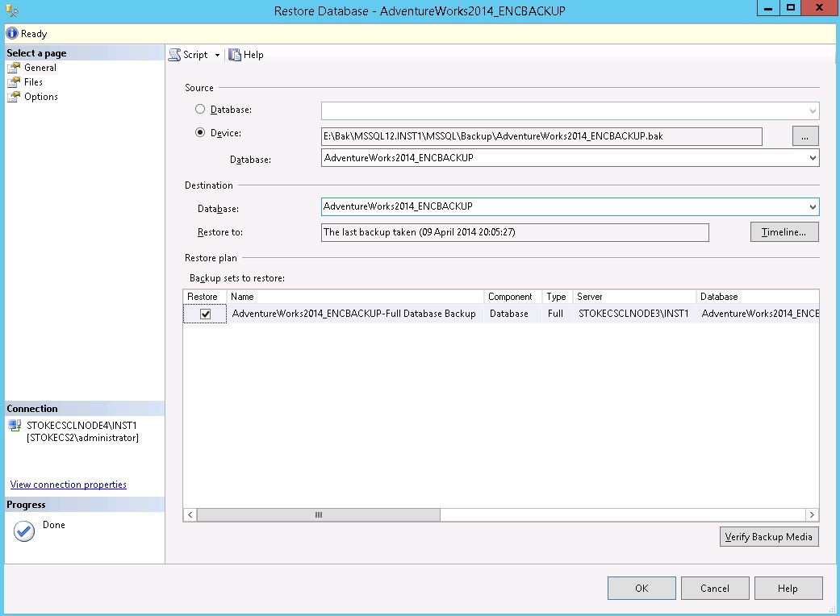Click the Ready information icon
The height and width of the screenshot is (616, 840).
coord(12,33)
